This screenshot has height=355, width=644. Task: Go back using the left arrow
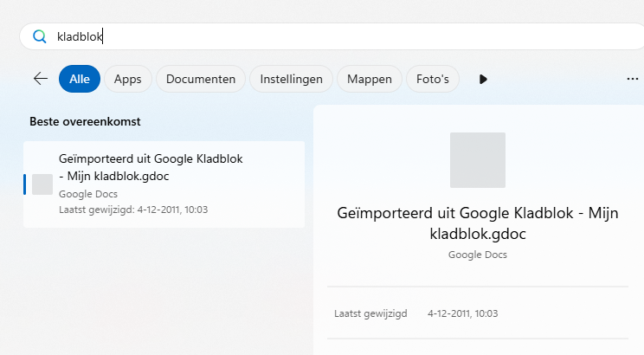pyautogui.click(x=41, y=79)
